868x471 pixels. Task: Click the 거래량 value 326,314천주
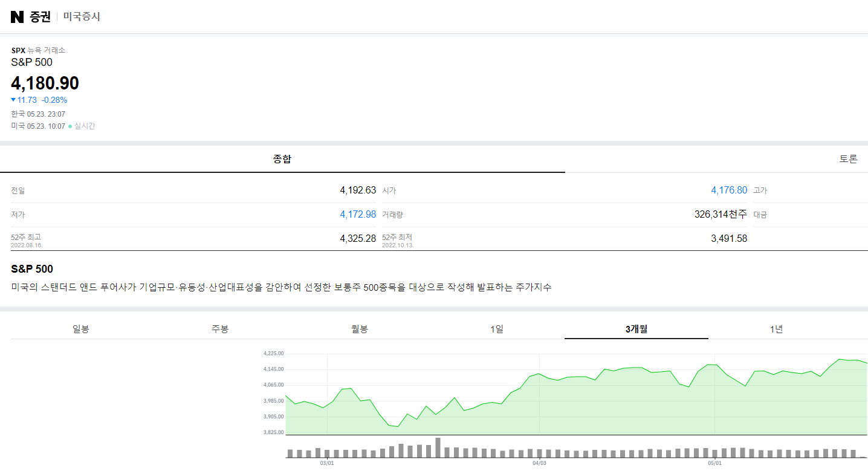coord(721,215)
